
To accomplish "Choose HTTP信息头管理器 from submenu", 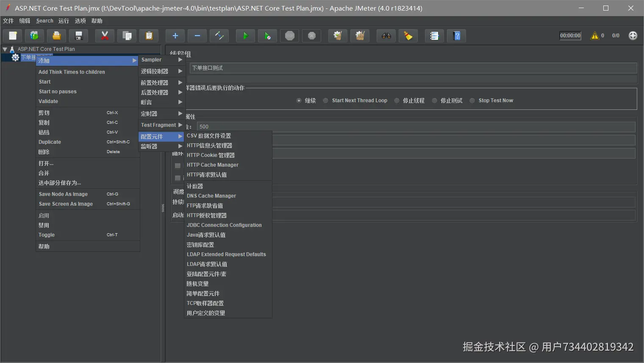I will coord(228,145).
